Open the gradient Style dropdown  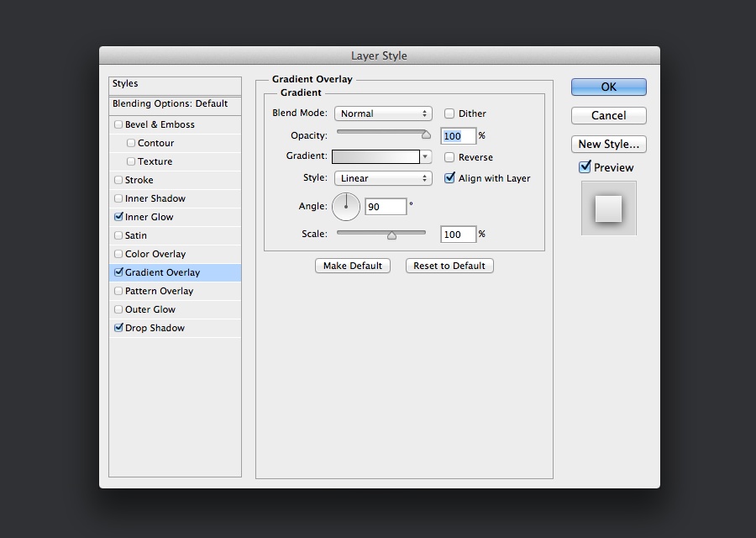[383, 178]
